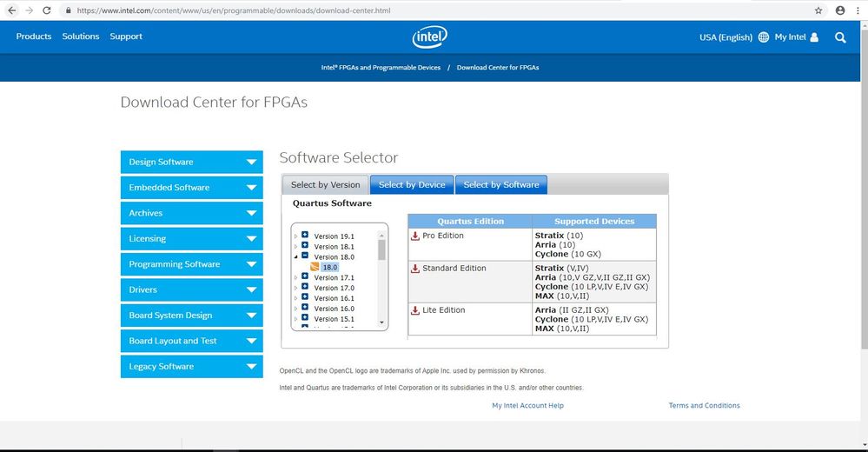Open the browser three-dot menu
This screenshot has height=452, width=868.
click(858, 10)
